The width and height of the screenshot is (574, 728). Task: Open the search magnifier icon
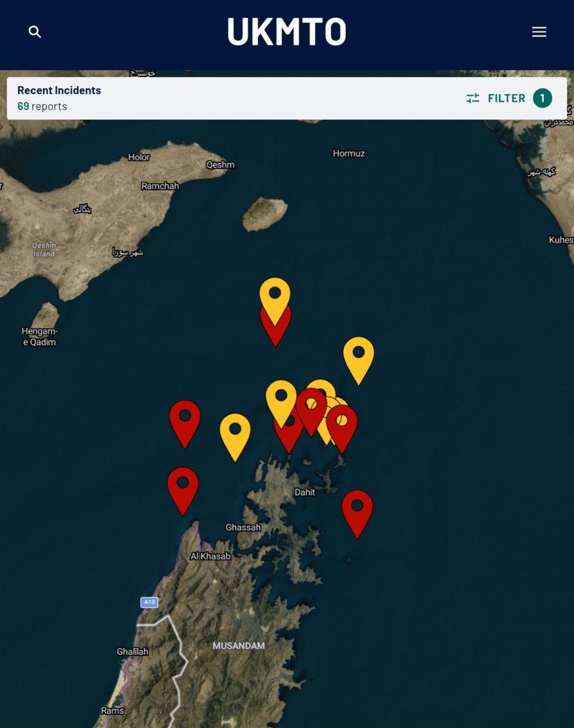(x=35, y=32)
